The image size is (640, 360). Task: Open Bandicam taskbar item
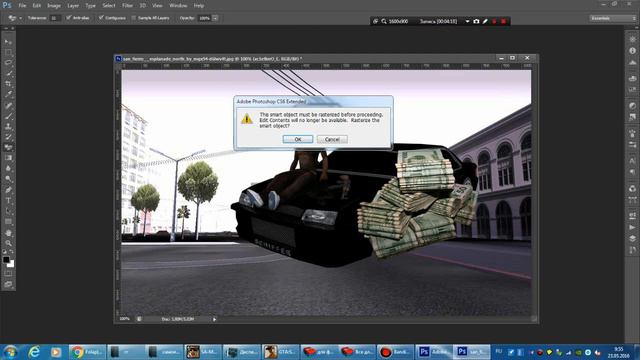coord(395,352)
